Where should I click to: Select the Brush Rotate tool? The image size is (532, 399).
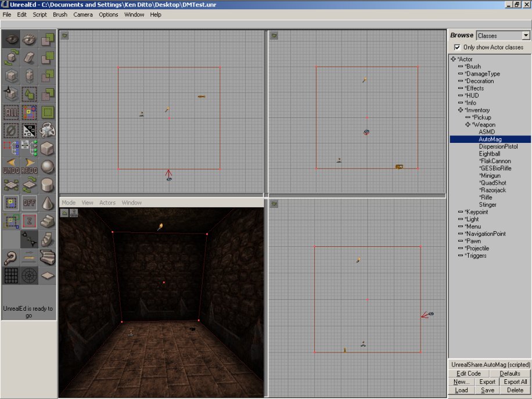(x=11, y=57)
